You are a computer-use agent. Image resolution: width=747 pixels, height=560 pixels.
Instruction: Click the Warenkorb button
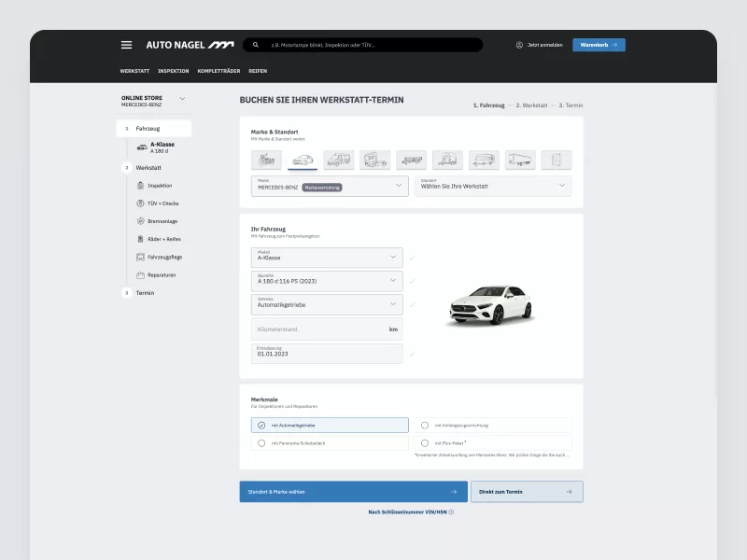(x=599, y=45)
